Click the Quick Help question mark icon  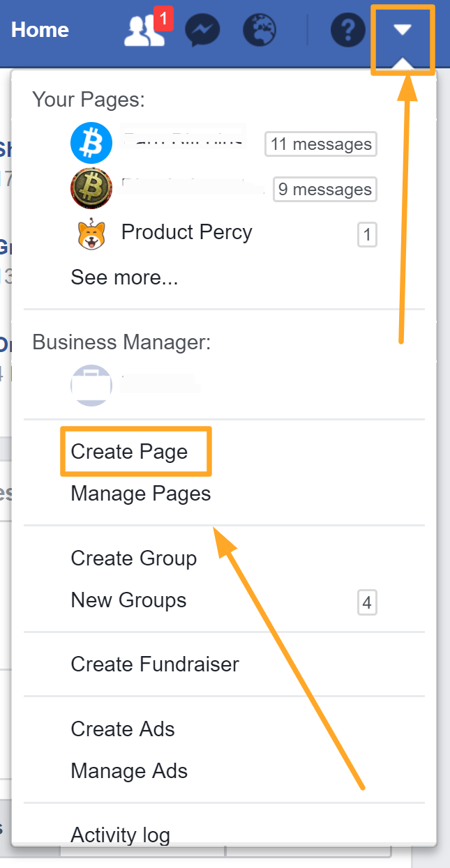coord(347,31)
